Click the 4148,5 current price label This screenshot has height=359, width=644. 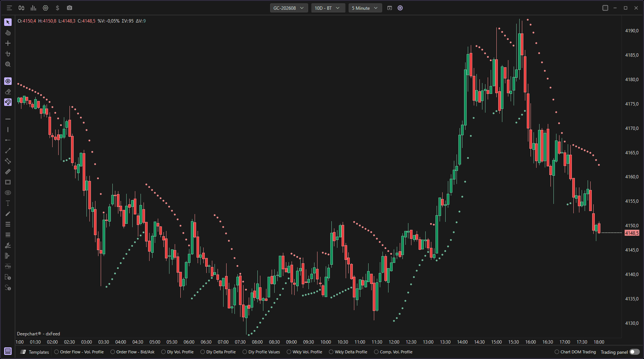tap(632, 233)
